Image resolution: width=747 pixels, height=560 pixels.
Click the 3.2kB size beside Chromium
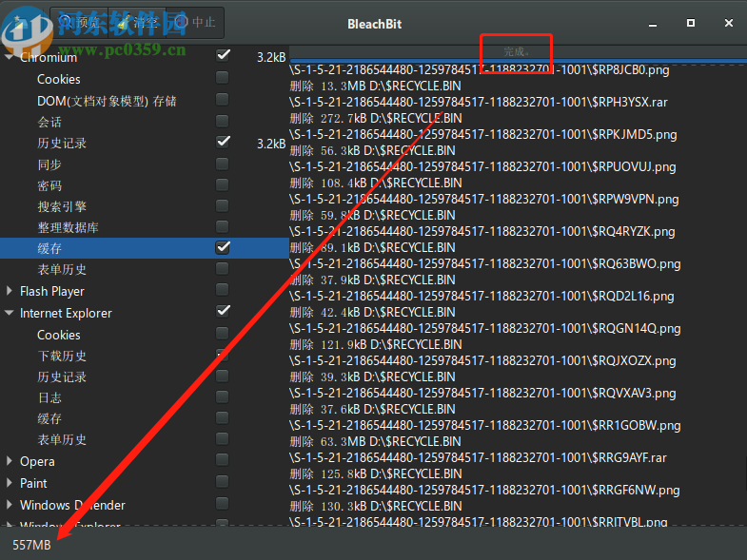click(271, 57)
